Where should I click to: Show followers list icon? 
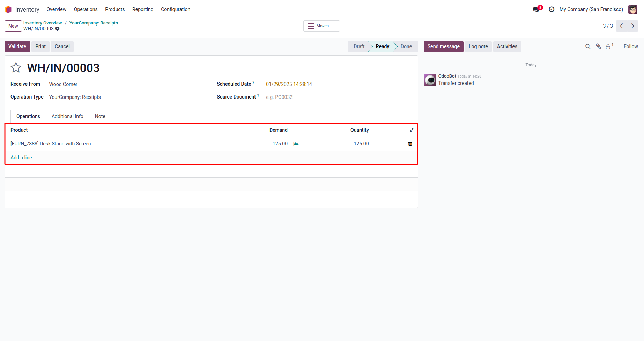coord(608,46)
